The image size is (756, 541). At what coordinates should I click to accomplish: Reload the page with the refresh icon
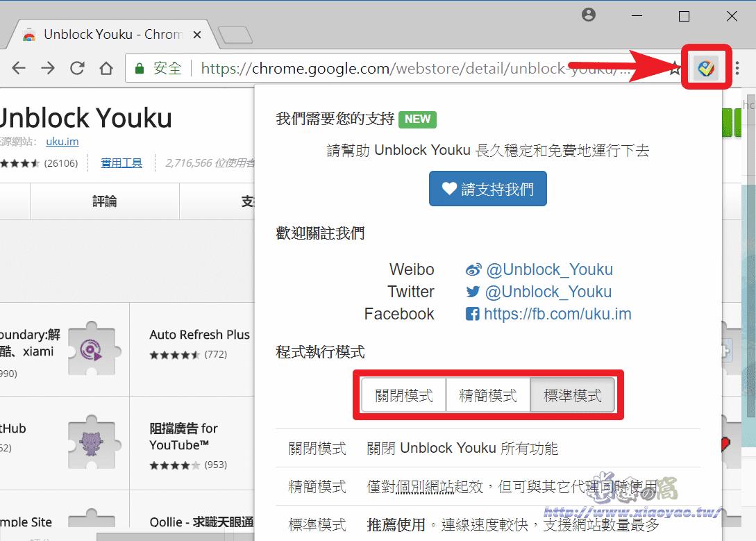(x=77, y=68)
